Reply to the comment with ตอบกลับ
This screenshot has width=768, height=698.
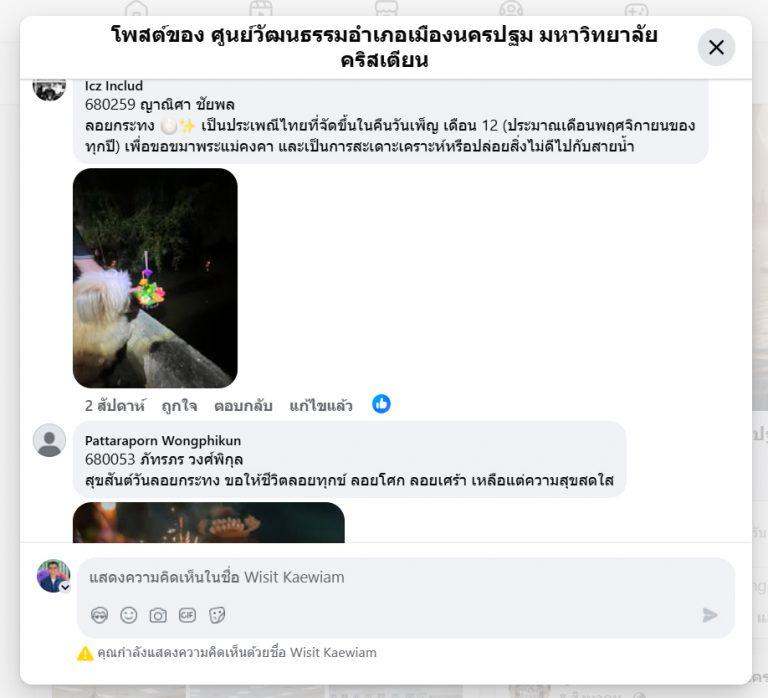(243, 406)
